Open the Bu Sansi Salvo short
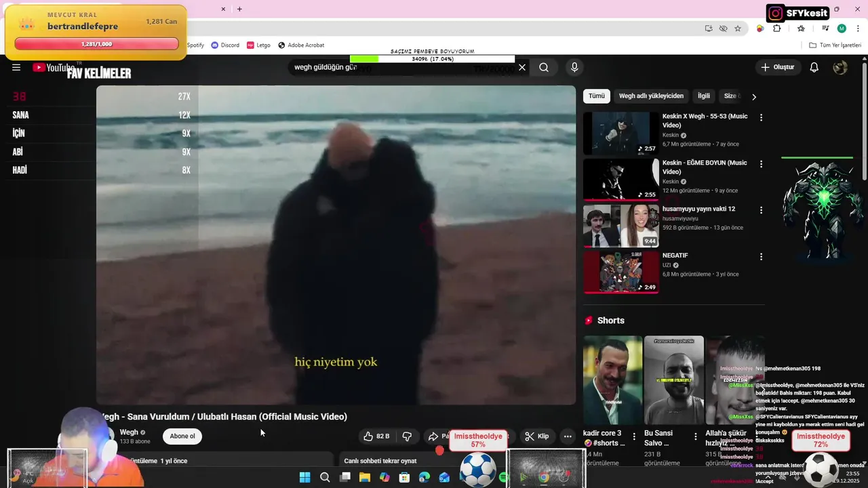The image size is (868, 488). click(674, 380)
